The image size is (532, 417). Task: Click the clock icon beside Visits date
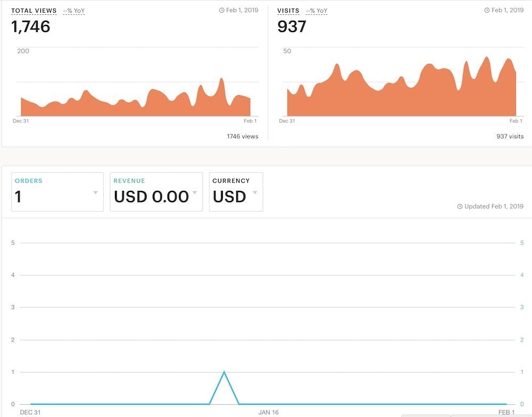click(487, 10)
